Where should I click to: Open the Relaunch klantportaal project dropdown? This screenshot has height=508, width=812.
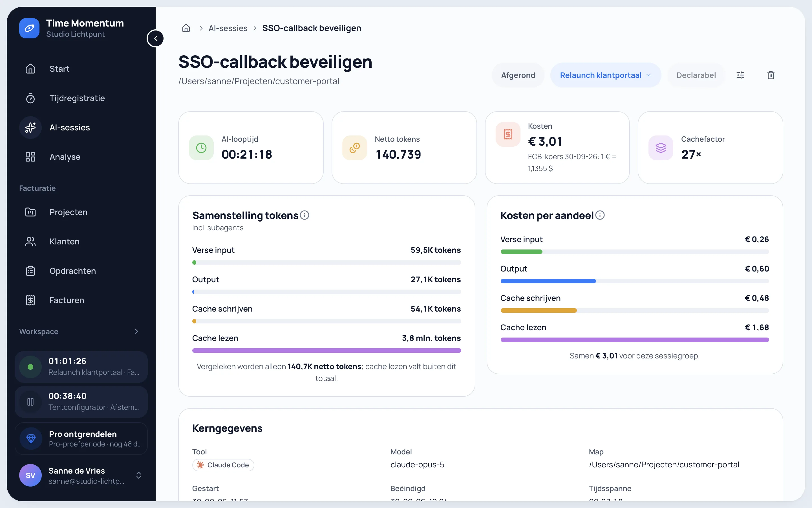[606, 75]
